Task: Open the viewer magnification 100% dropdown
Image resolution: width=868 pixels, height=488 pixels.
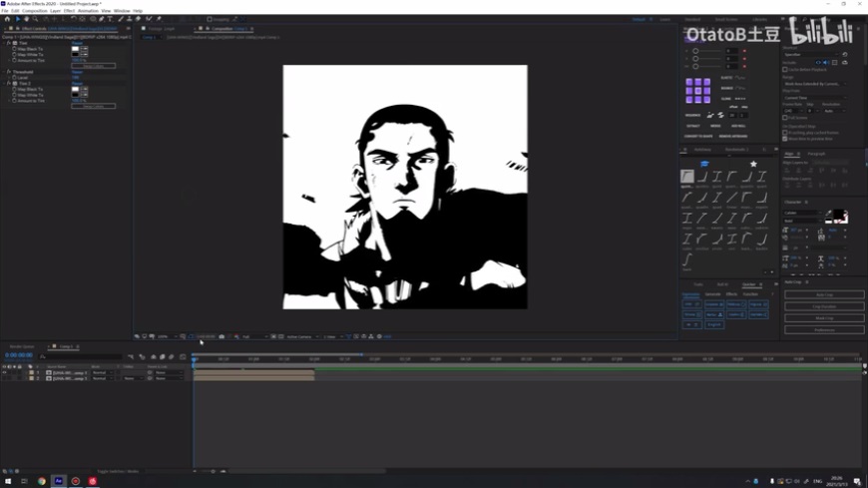Action: [x=168, y=336]
